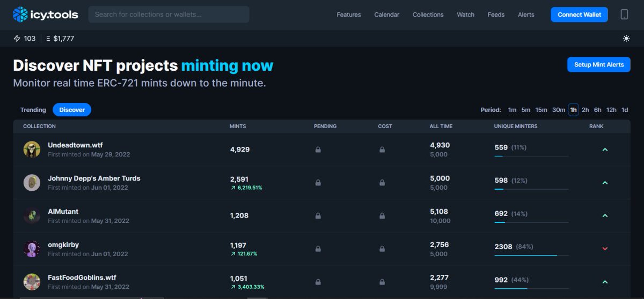
Task: Click the 6,219.51% mint increase indicator
Action: [x=246, y=188]
